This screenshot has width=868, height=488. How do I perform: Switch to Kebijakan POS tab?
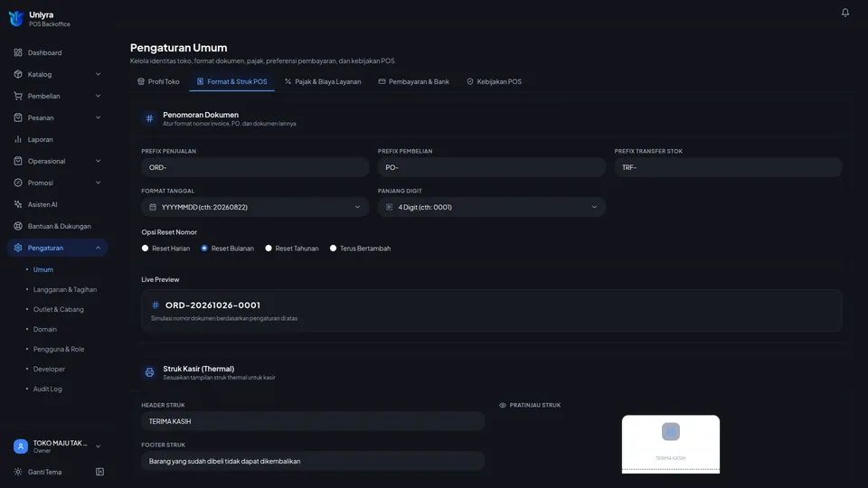point(494,81)
